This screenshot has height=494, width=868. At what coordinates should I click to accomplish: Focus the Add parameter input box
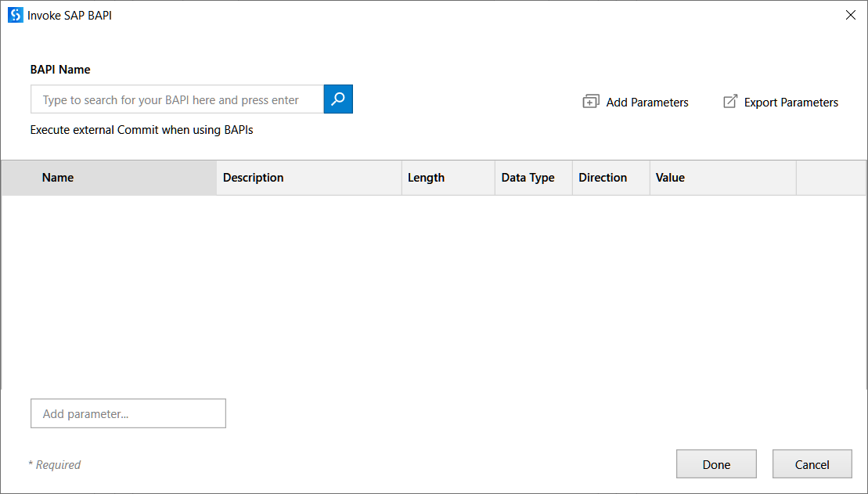pos(128,413)
